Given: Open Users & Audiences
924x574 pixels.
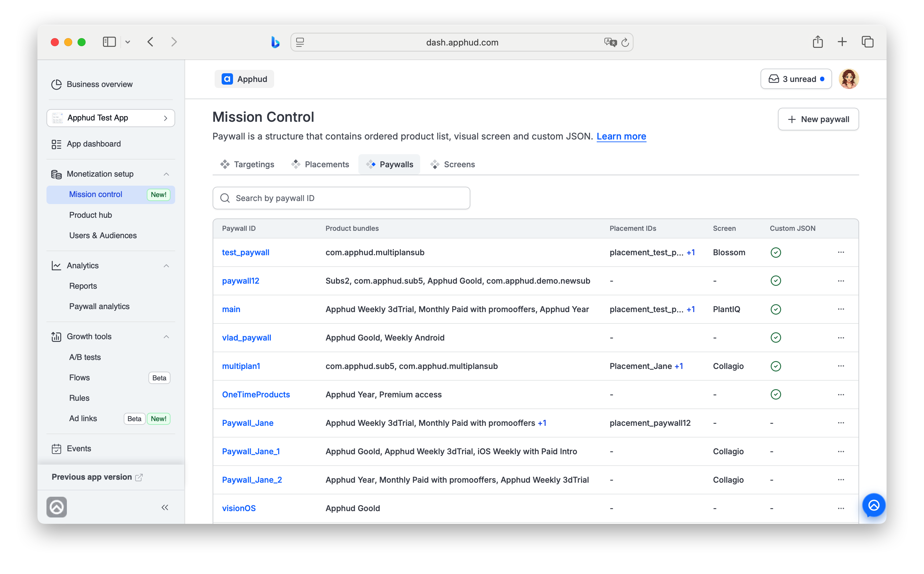Looking at the screenshot, I should pos(103,236).
